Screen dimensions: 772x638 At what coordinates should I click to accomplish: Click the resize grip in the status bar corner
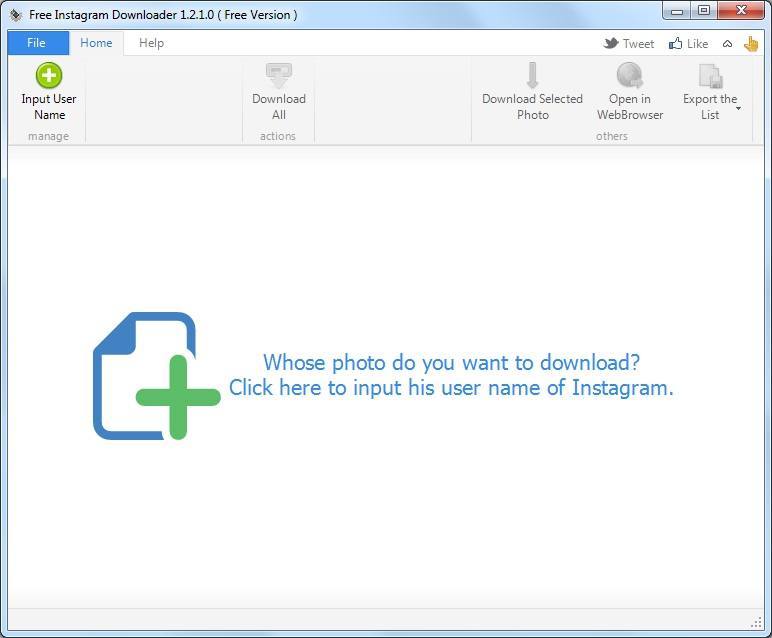[756, 623]
